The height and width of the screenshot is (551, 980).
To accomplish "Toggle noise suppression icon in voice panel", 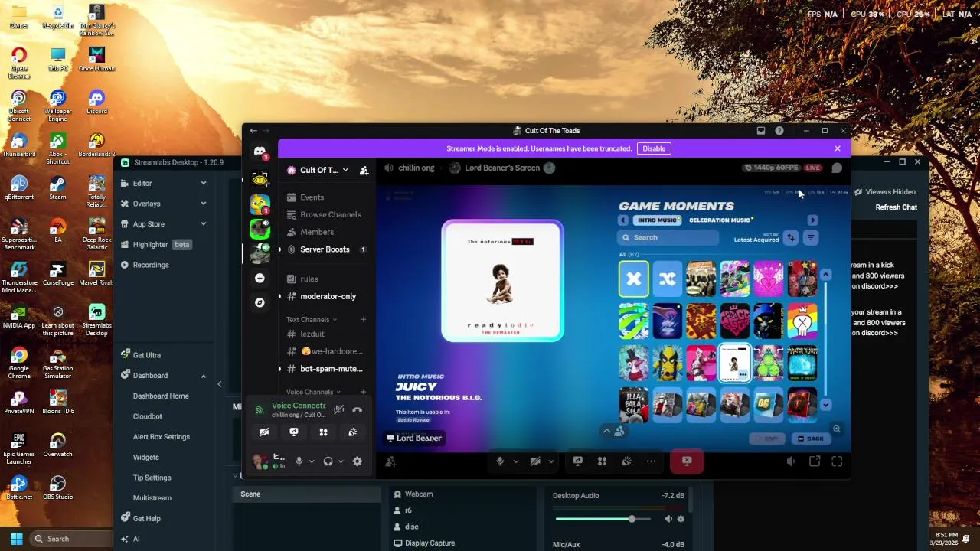I will [338, 410].
